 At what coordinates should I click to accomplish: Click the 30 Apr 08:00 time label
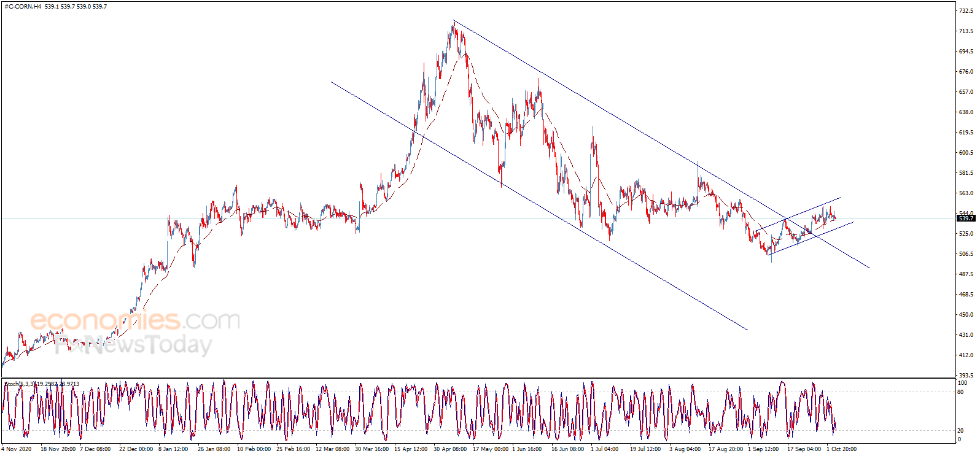[450, 449]
